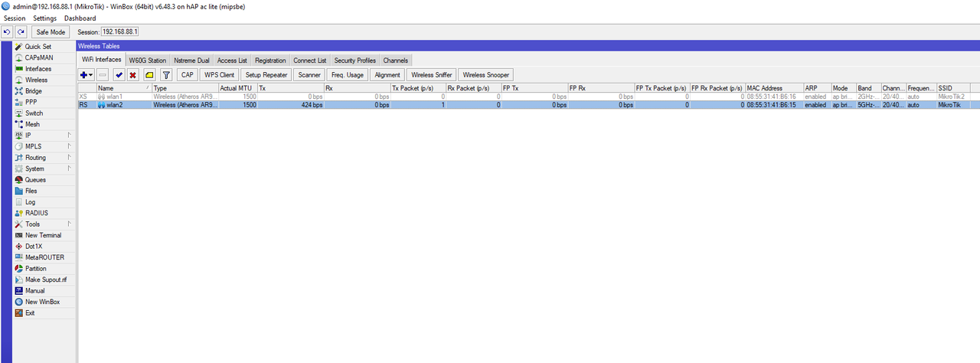Click the Session address field

pos(120,32)
